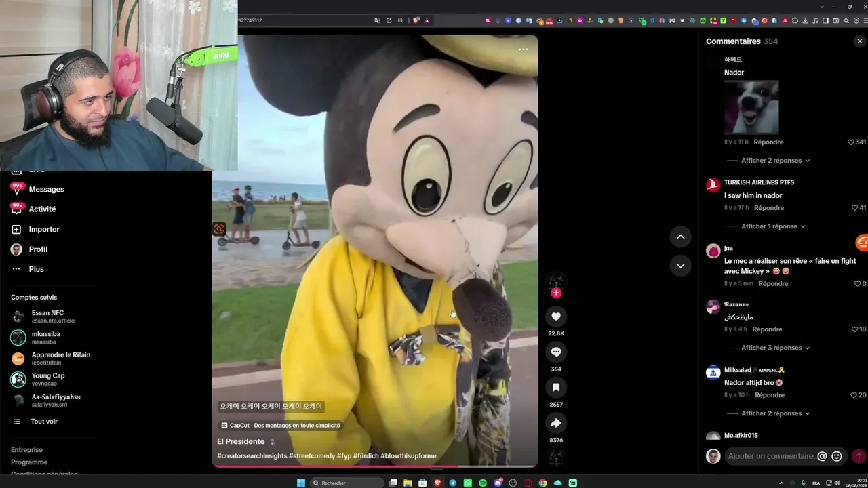Close the Commentaires panel
Screen dimensions: 868x488
859,41
